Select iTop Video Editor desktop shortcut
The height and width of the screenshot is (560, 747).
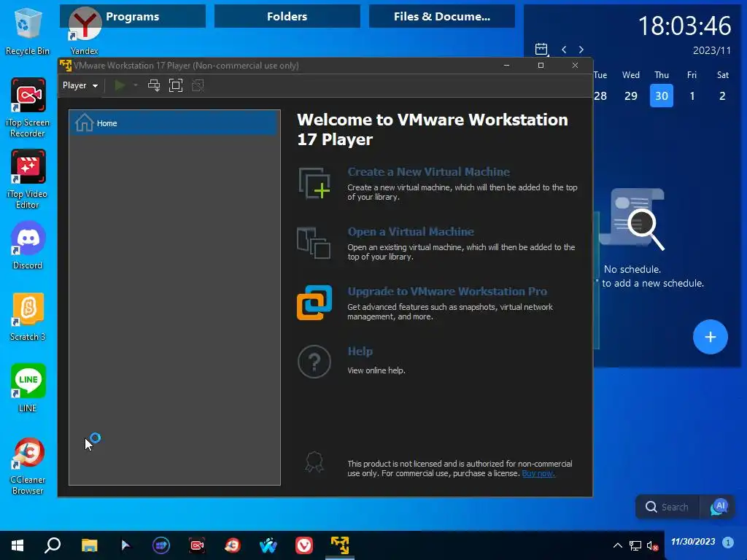pyautogui.click(x=28, y=179)
